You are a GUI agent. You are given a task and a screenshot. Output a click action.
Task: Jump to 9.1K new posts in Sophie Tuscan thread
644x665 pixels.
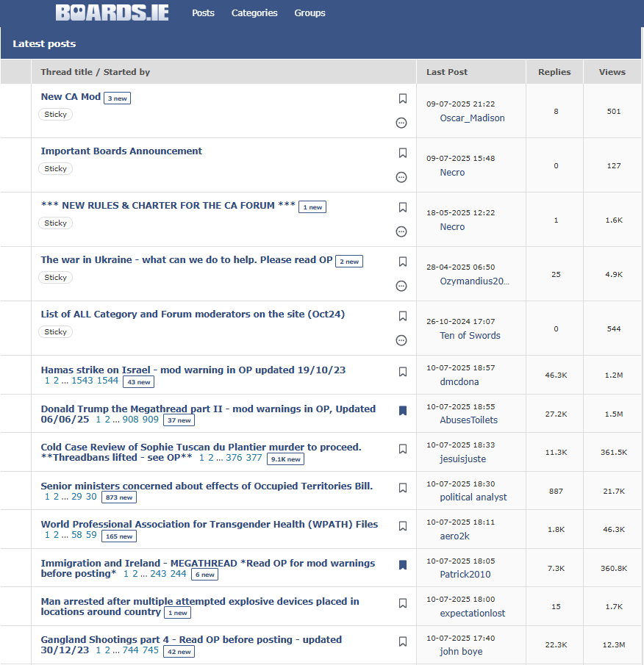285,459
